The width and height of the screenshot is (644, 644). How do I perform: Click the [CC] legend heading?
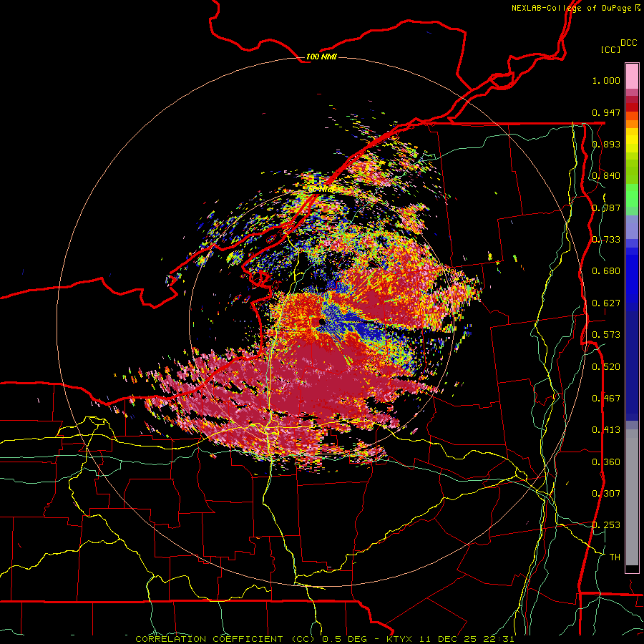click(610, 49)
